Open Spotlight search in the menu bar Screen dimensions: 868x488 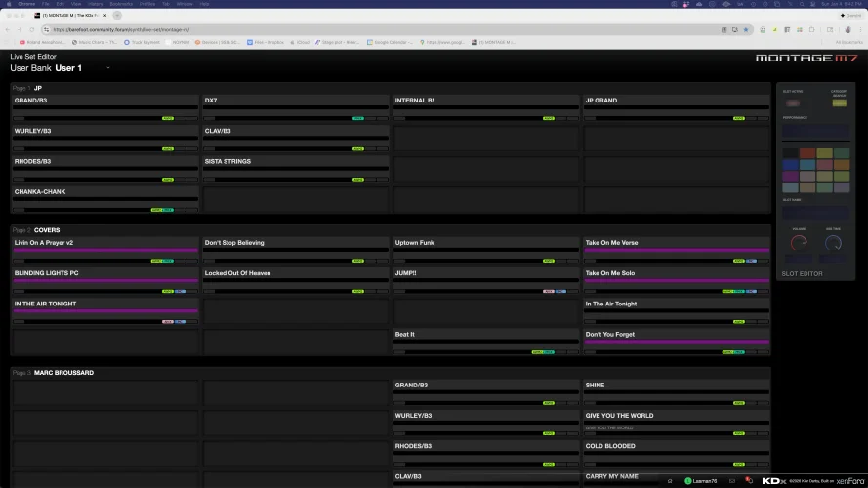(802, 4)
